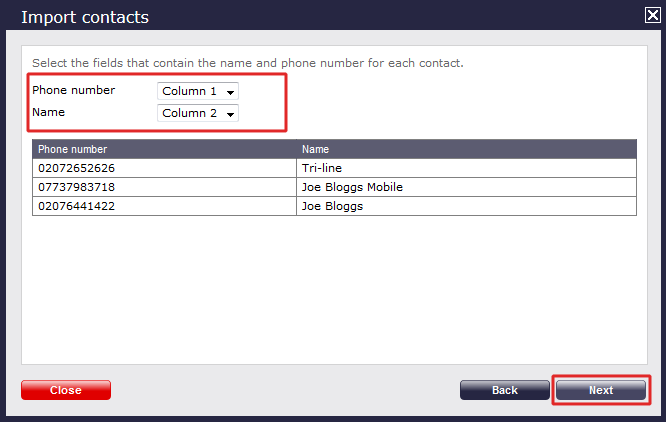Click the Phone number label beside the dropdown

[73, 90]
